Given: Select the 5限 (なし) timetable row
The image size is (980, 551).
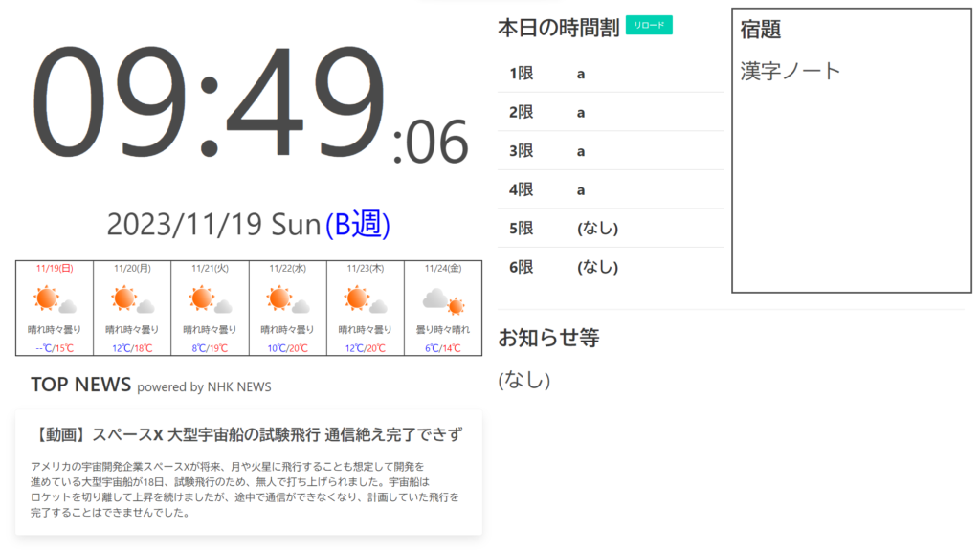Looking at the screenshot, I should pos(610,228).
